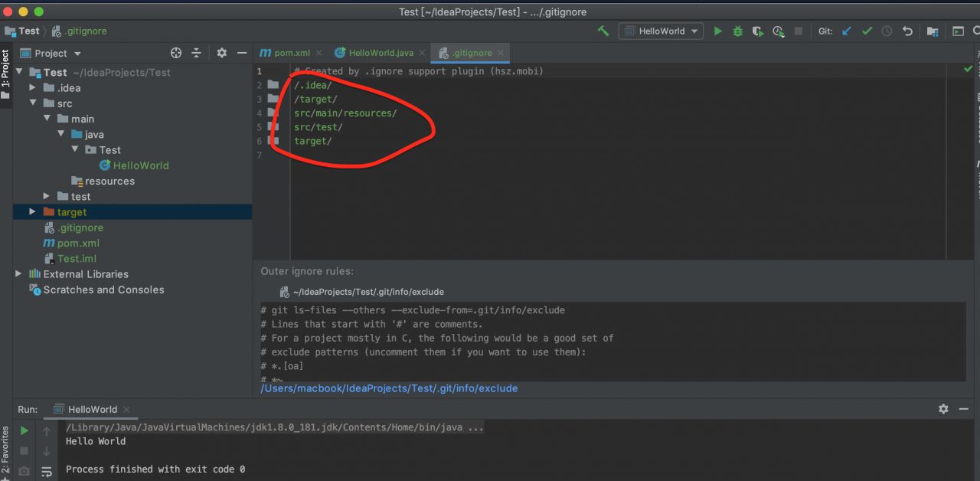
Task: Toggle the 2: Favorites side tool button
Action: [5, 452]
